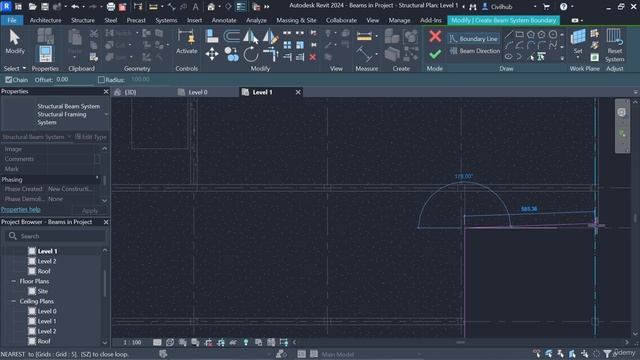Viewport: 640px width, 360px height.
Task: Select the Copy tool in the Modify panel
Action: (x=231, y=54)
